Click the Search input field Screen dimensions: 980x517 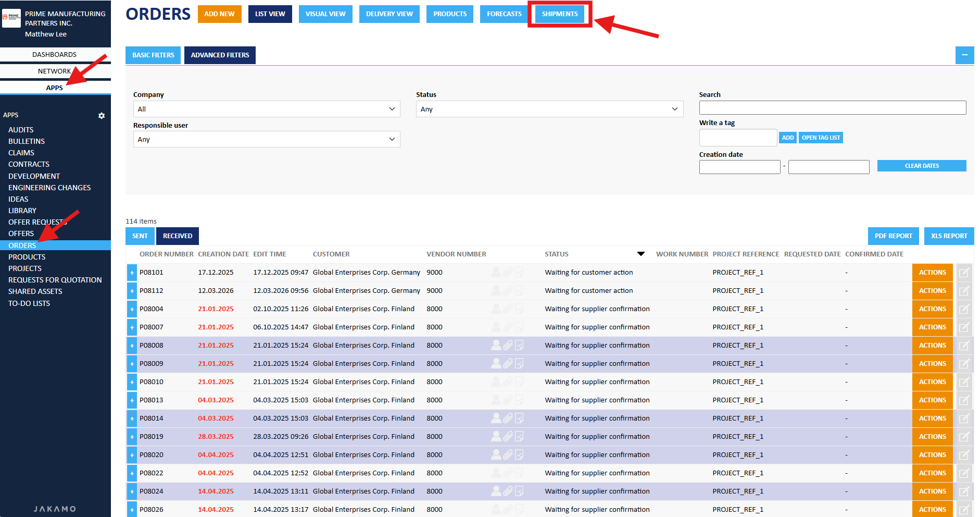click(x=832, y=108)
